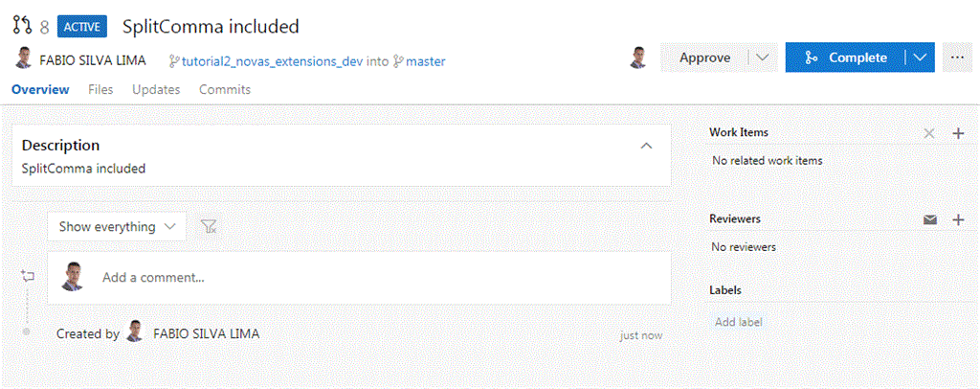Click the envelope icon in Reviewers section
The width and height of the screenshot is (980, 389).
click(x=929, y=219)
